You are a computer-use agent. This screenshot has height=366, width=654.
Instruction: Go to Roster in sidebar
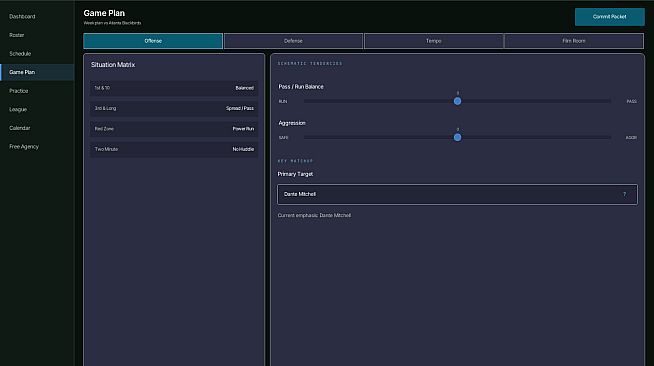pyautogui.click(x=37, y=35)
